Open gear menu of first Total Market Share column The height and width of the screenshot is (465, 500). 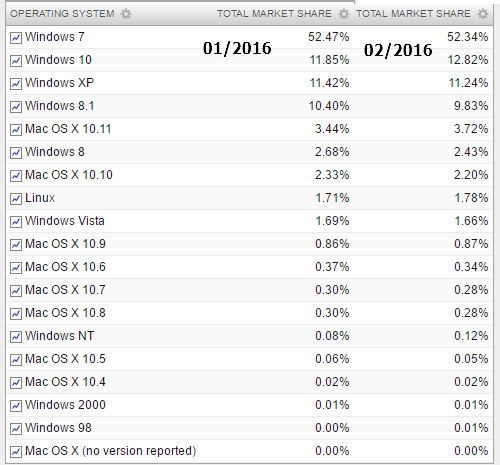(344, 14)
